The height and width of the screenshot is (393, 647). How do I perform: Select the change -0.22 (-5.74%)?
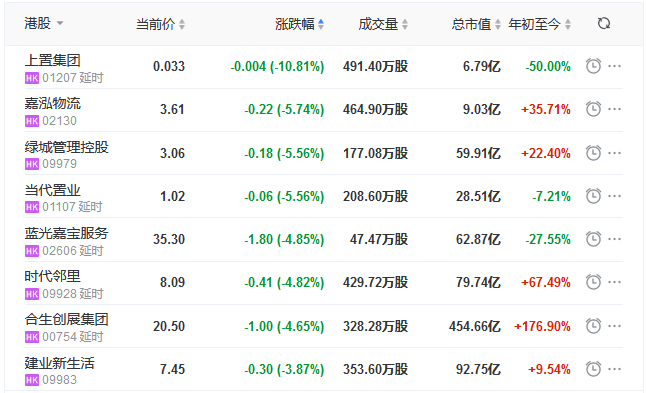pos(284,109)
